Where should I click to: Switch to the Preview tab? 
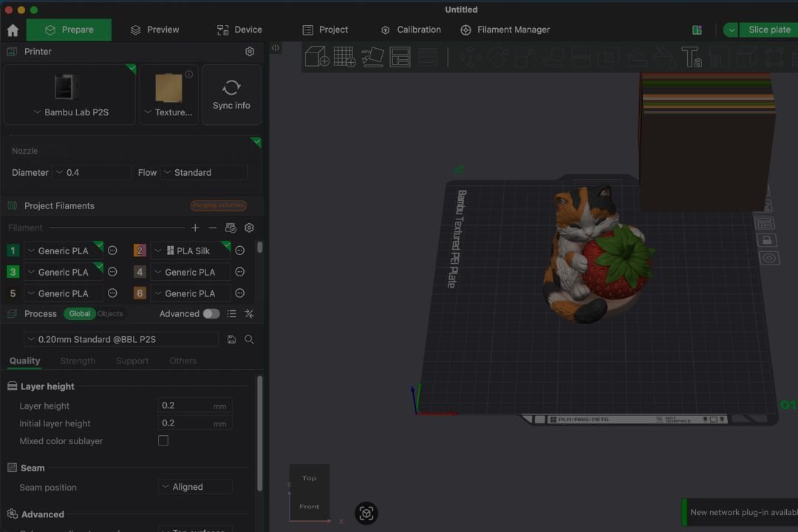coord(154,30)
